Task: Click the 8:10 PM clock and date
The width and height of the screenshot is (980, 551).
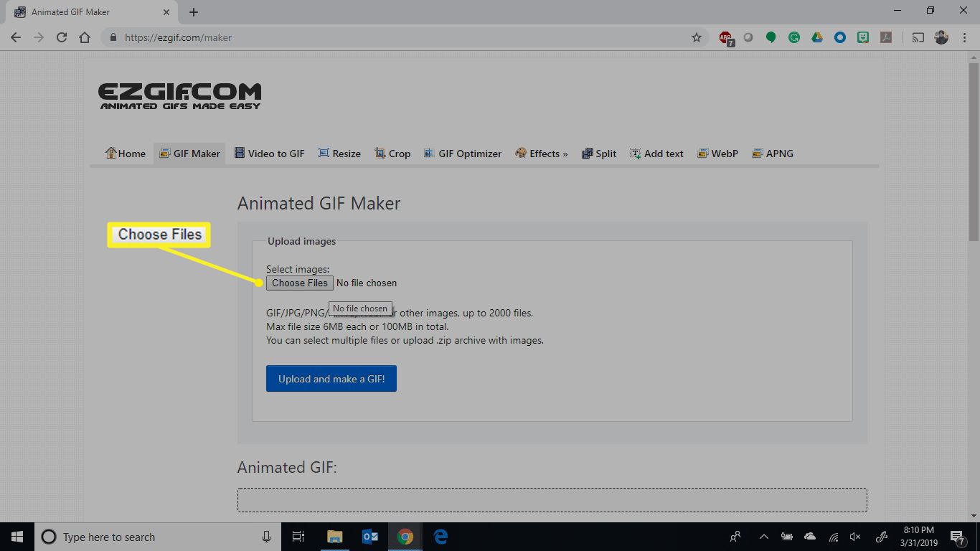Action: pyautogui.click(x=919, y=537)
